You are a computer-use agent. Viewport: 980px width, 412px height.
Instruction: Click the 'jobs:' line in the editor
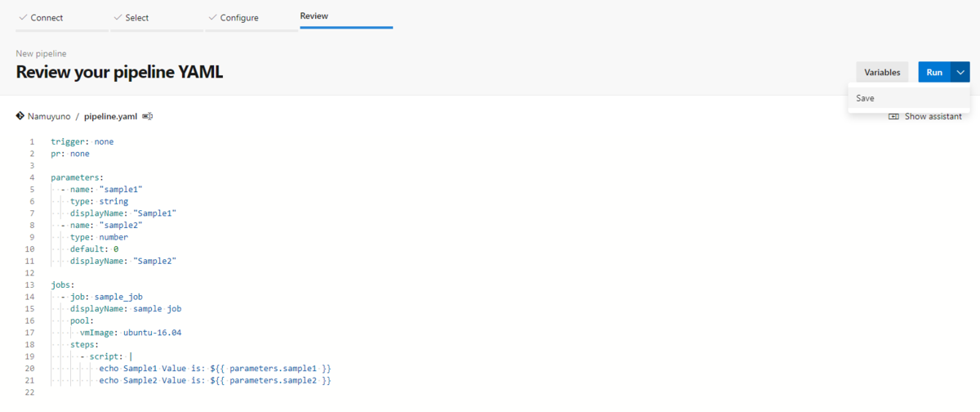62,284
